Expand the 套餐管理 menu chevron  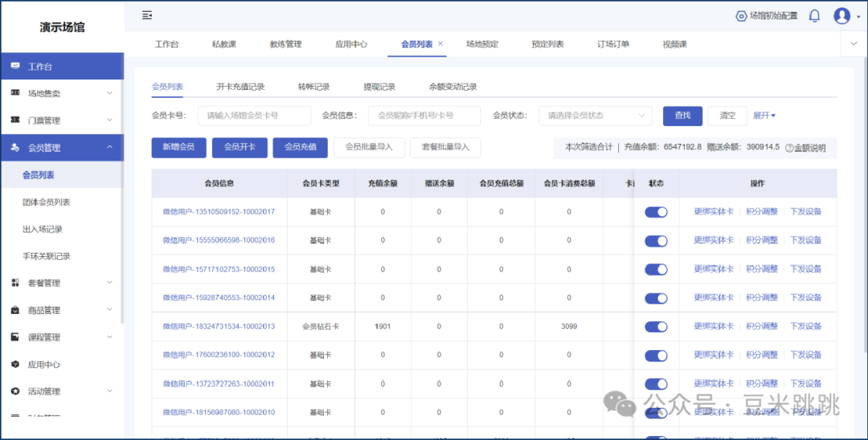tap(109, 283)
